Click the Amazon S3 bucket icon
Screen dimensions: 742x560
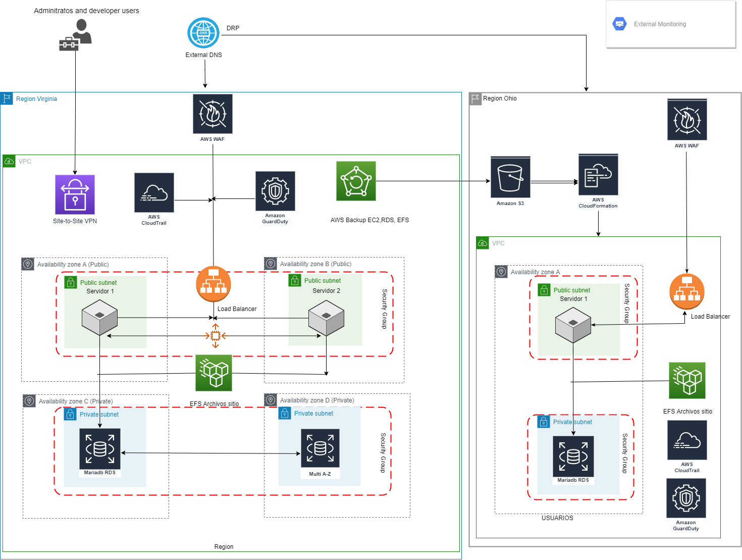point(510,177)
